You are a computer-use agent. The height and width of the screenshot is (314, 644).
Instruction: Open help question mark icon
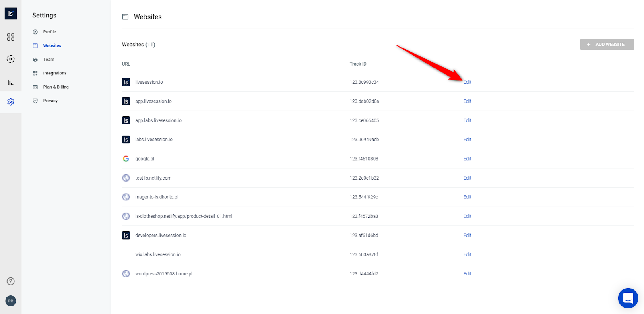click(11, 281)
